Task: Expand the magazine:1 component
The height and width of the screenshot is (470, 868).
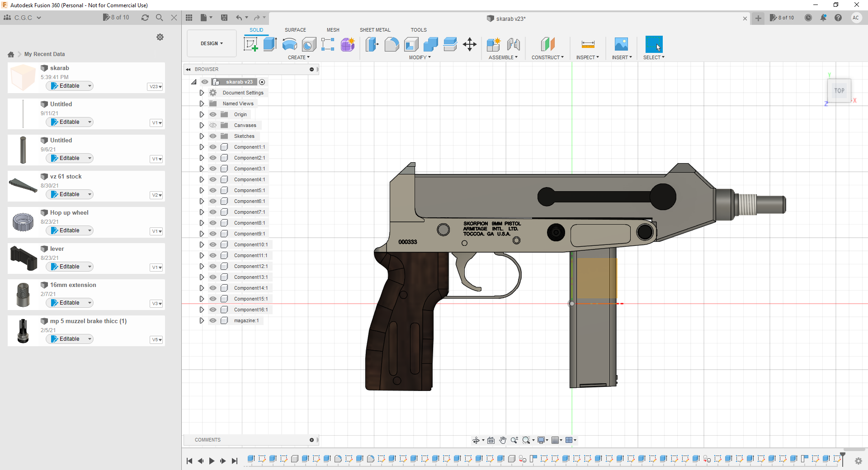Action: 202,320
